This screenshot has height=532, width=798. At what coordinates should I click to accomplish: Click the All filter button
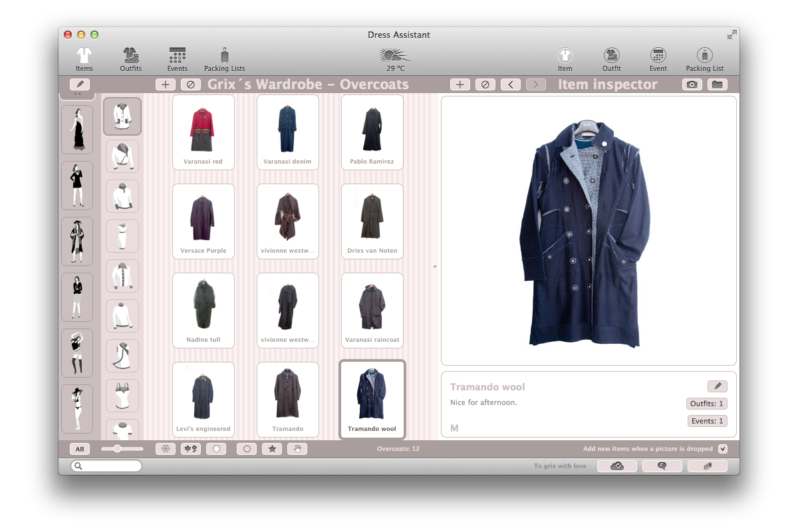tap(80, 449)
